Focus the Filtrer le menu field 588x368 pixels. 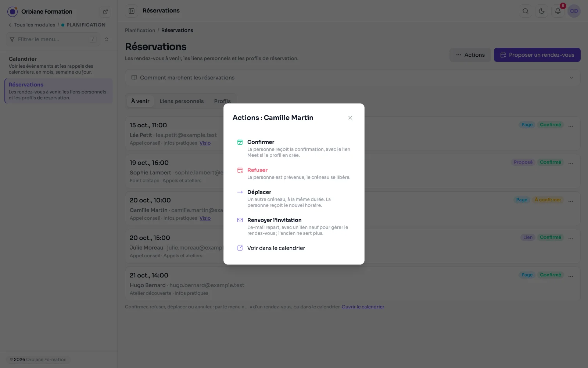pyautogui.click(x=53, y=39)
